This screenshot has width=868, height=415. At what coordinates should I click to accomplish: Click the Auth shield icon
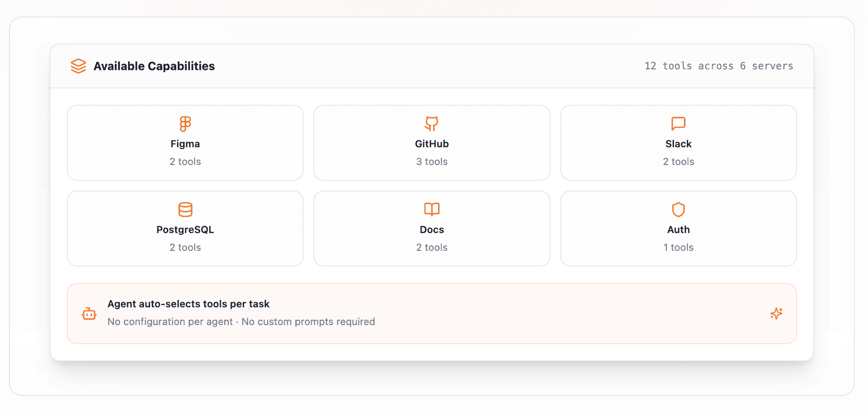(x=678, y=209)
